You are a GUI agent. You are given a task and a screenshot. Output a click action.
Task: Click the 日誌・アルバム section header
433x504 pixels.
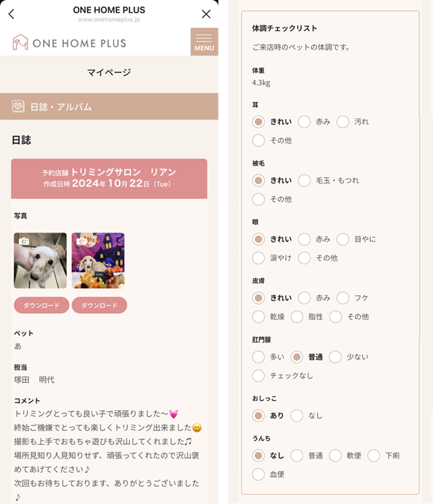click(109, 106)
